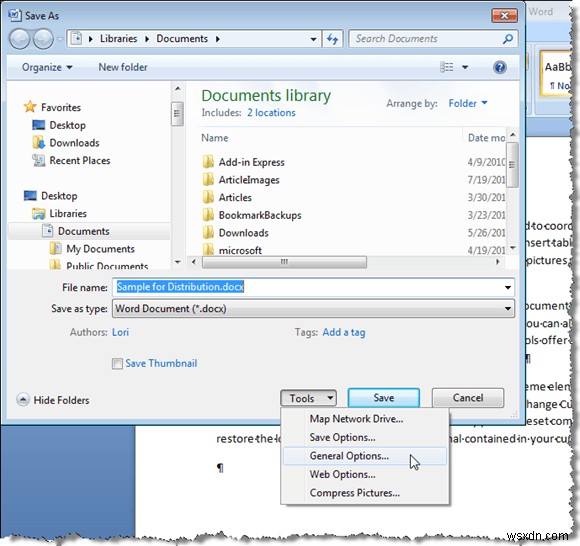
Task: Click the file list vertical scrollbar thumb
Action: (x=512, y=165)
